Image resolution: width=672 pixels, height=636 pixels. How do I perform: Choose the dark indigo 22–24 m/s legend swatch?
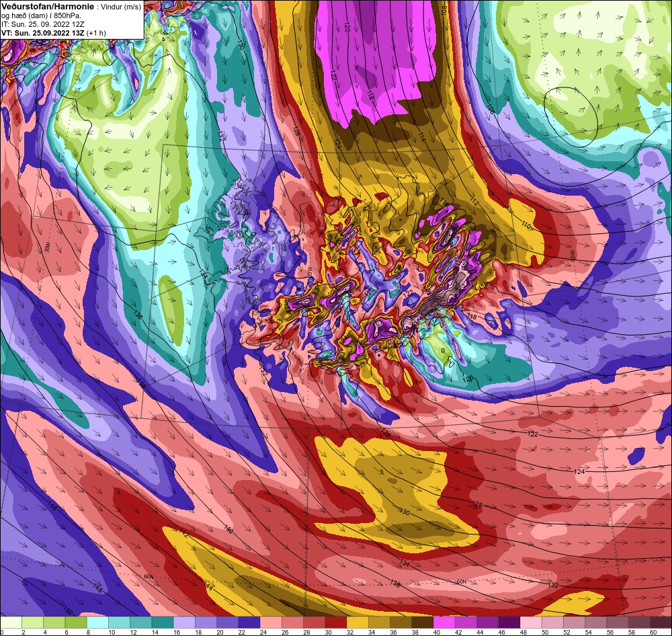(x=249, y=623)
